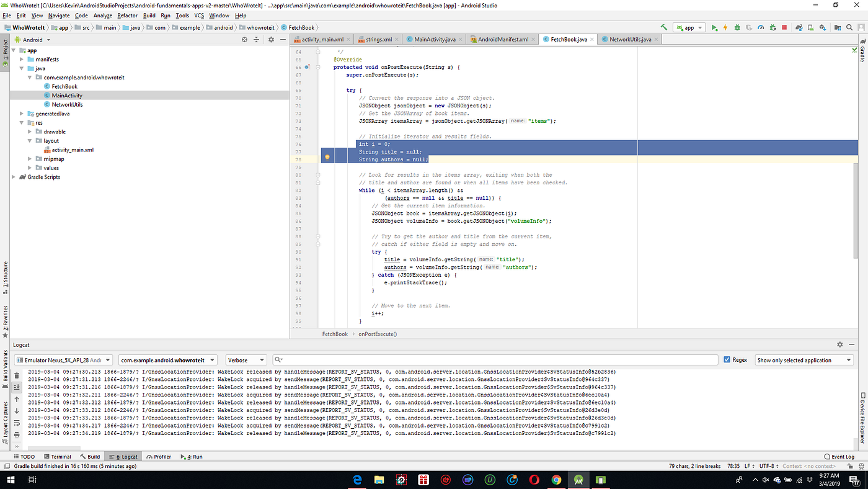Collapse the com.example.android.whowroteit package
Image resolution: width=868 pixels, height=489 pixels.
point(29,77)
